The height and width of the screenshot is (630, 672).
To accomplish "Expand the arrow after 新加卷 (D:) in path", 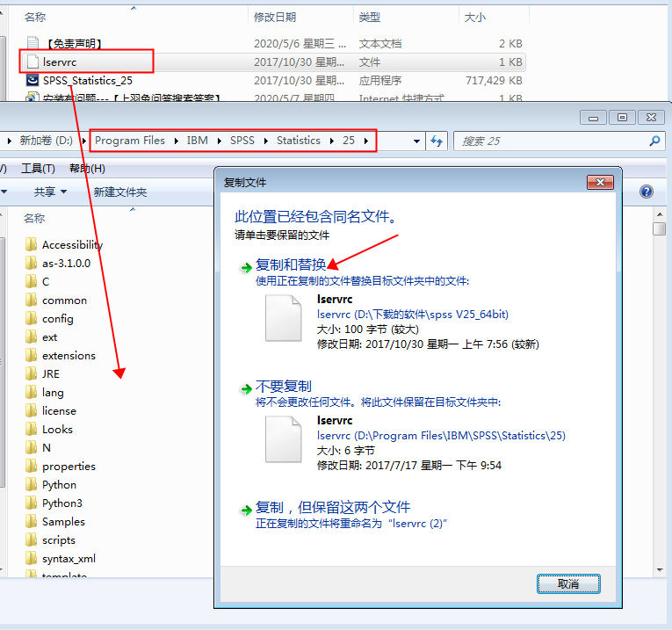I will click(83, 141).
